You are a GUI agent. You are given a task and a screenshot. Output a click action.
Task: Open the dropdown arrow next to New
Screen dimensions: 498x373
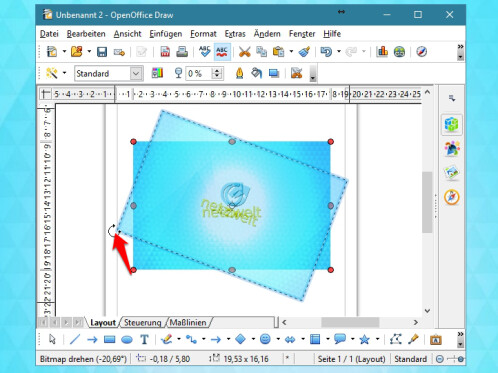click(64, 52)
